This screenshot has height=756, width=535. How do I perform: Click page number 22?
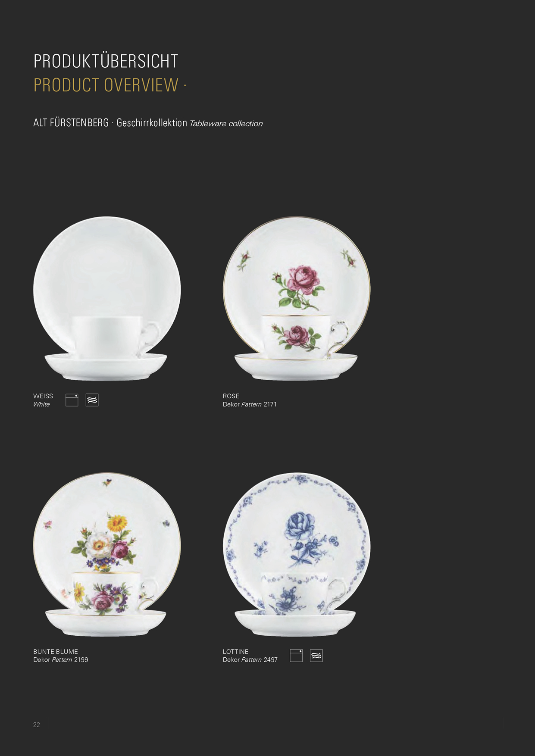click(37, 725)
